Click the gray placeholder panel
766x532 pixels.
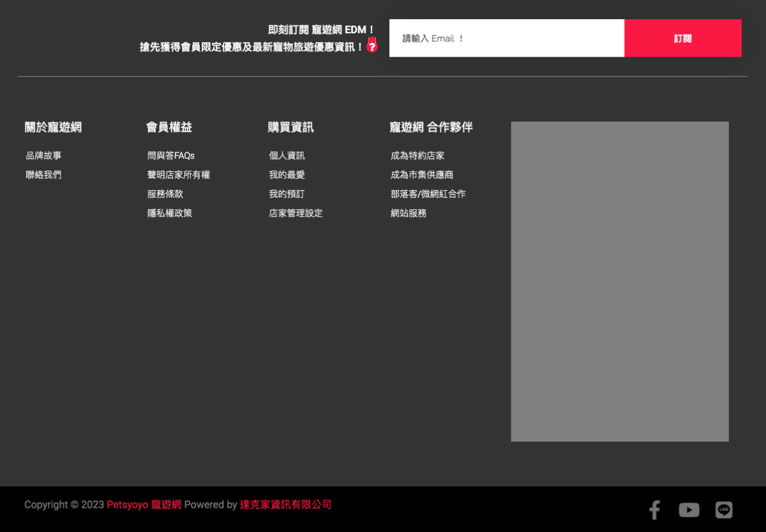[x=619, y=281]
